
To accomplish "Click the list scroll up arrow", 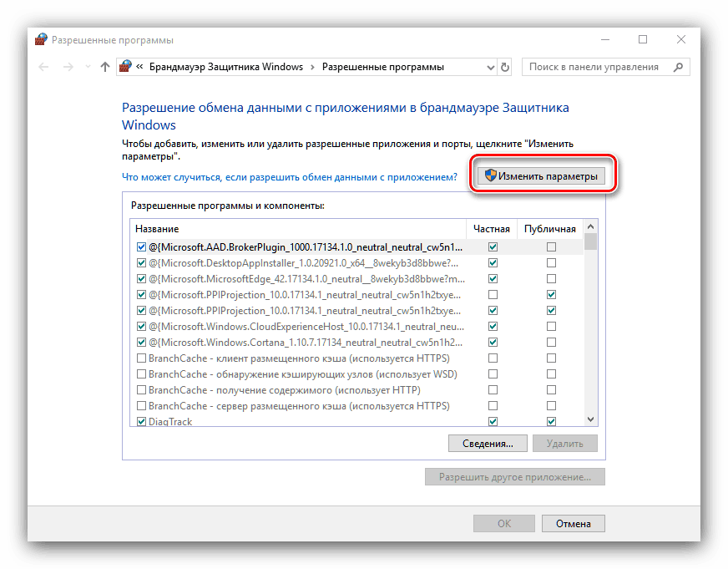I will [590, 226].
